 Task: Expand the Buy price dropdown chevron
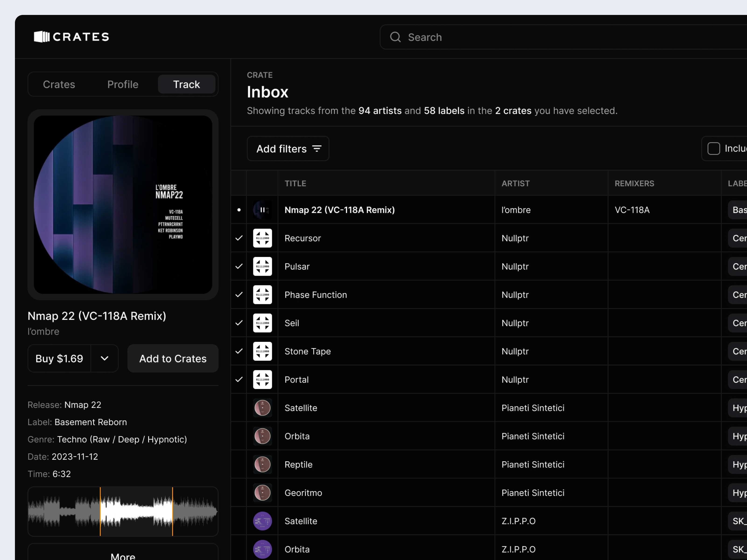coord(105,358)
